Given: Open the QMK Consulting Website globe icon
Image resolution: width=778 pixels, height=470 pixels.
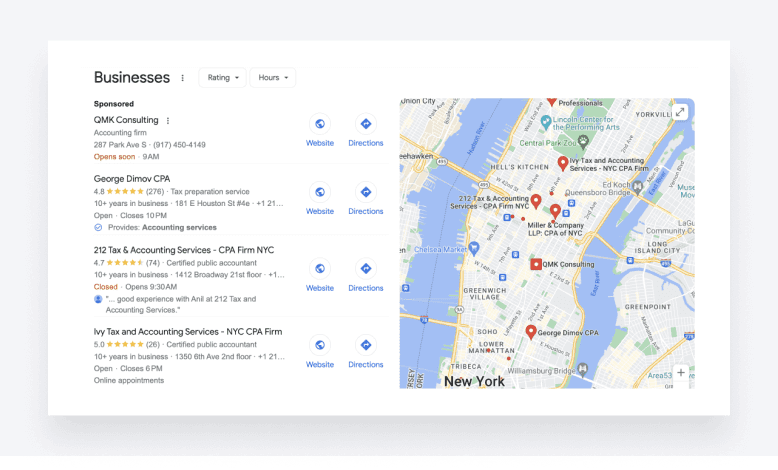Looking at the screenshot, I should pyautogui.click(x=320, y=124).
